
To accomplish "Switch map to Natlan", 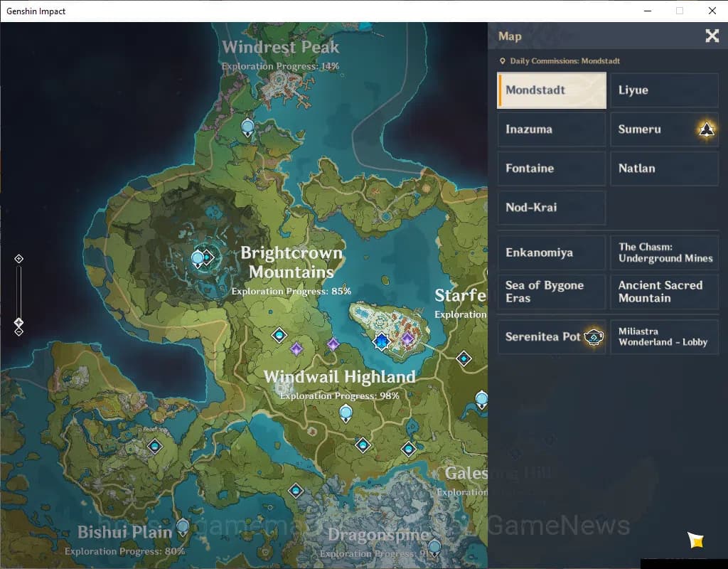I will [x=665, y=168].
